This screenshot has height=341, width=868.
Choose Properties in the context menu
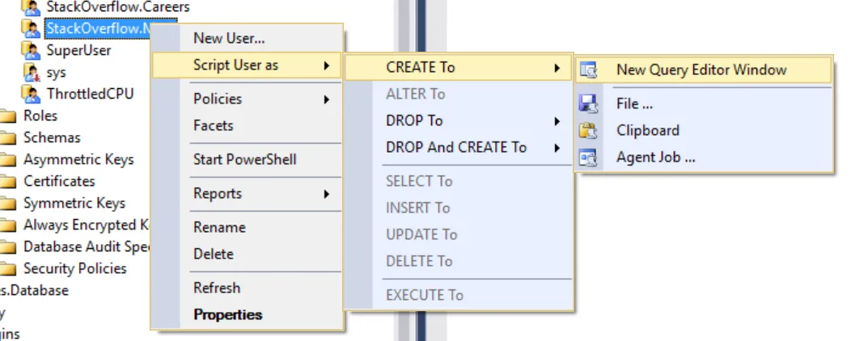point(227,315)
